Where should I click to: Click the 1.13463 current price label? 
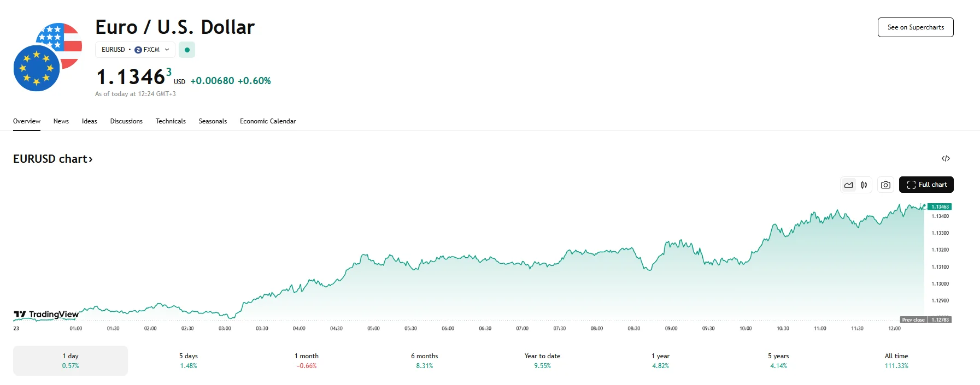point(940,207)
